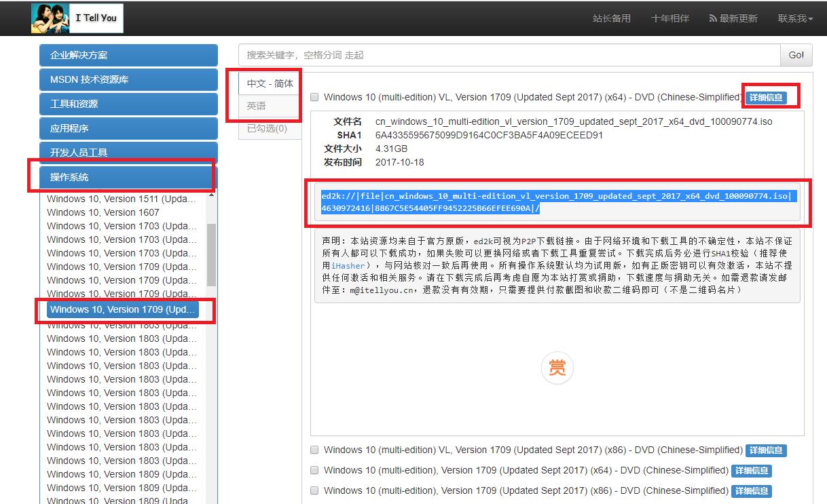Viewport: 827px width, 504px height.
Task: Expand the MSDN 技术资源库 panel
Action: [x=128, y=79]
